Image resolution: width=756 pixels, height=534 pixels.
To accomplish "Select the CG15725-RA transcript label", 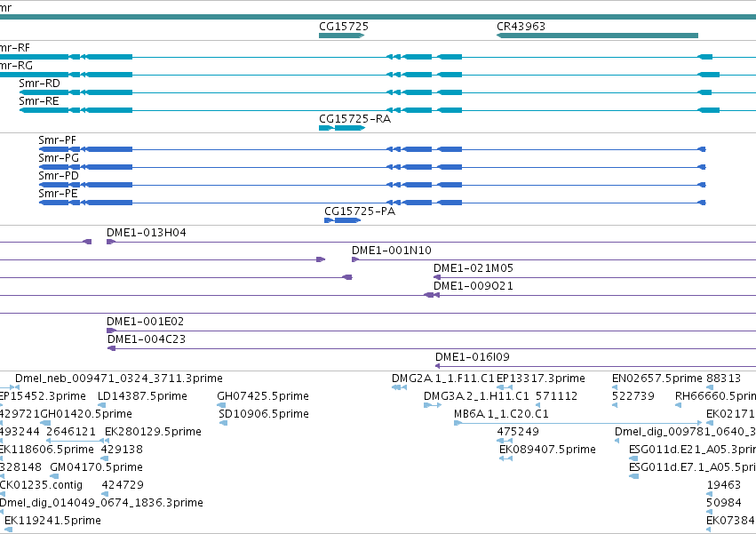I will (x=354, y=119).
